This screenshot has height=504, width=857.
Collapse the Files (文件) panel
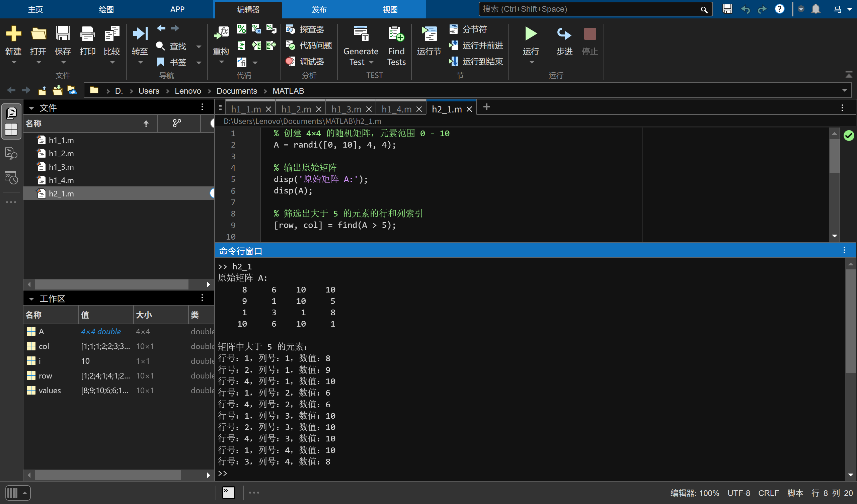pos(31,108)
